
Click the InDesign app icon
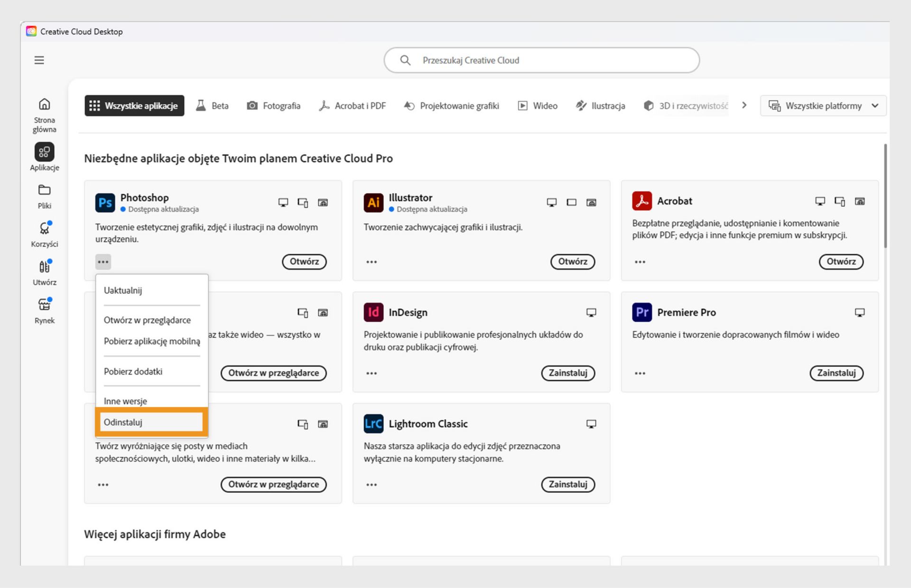(x=373, y=312)
